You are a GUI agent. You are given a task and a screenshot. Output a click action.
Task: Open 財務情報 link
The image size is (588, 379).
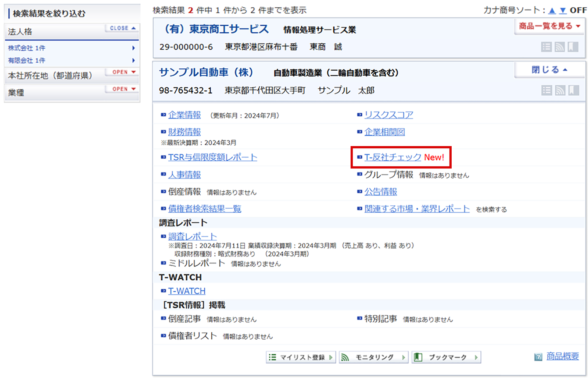tap(184, 132)
